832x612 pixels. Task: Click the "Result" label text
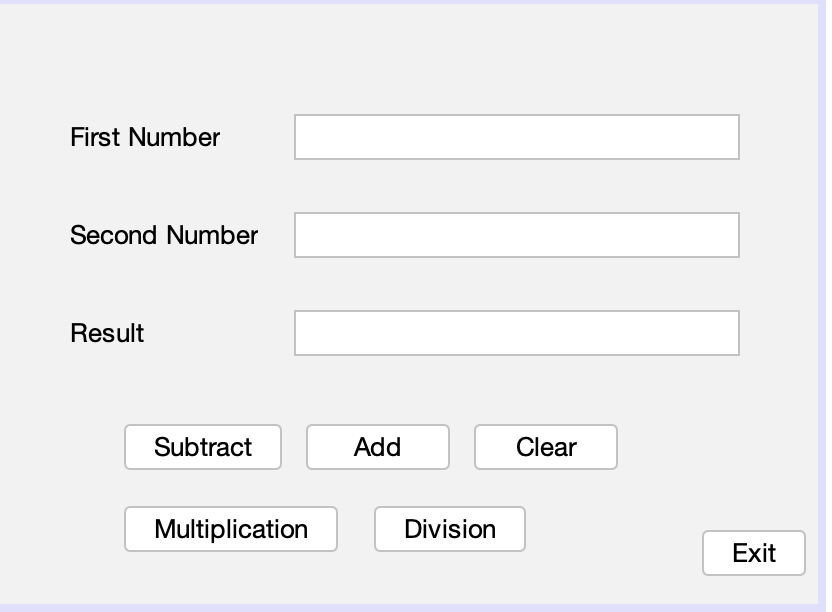[107, 333]
